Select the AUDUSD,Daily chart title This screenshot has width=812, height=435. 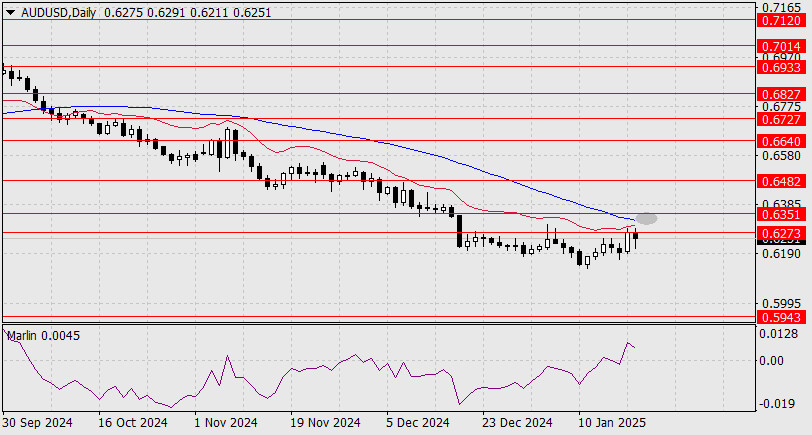point(58,13)
